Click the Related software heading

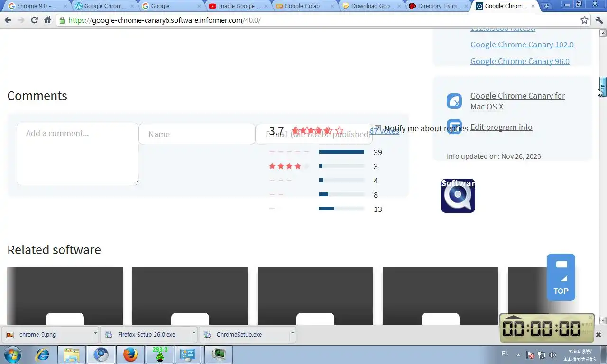tap(54, 250)
